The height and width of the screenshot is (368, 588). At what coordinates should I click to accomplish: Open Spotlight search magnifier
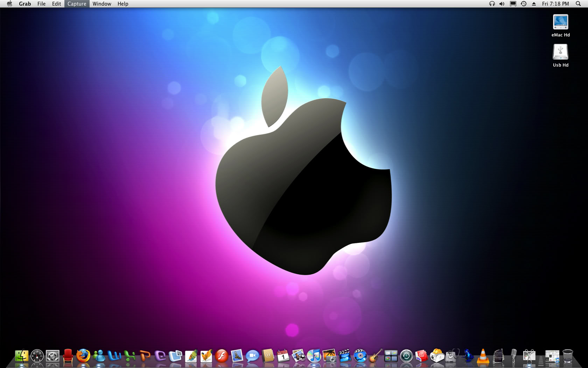[x=578, y=4]
